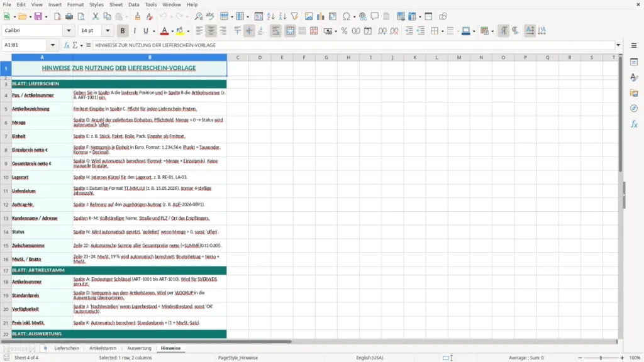This screenshot has height=362, width=644.
Task: Increase indent icon
Action: click(x=409, y=31)
